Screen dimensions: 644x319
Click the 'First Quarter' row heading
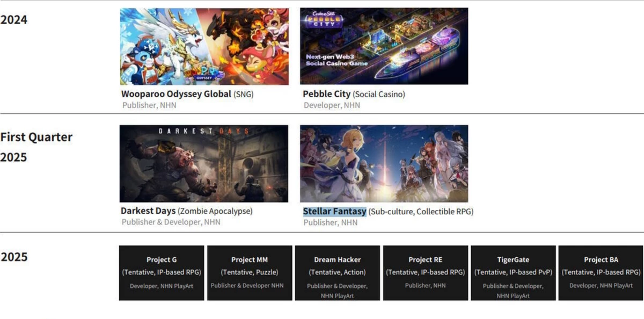tap(36, 137)
